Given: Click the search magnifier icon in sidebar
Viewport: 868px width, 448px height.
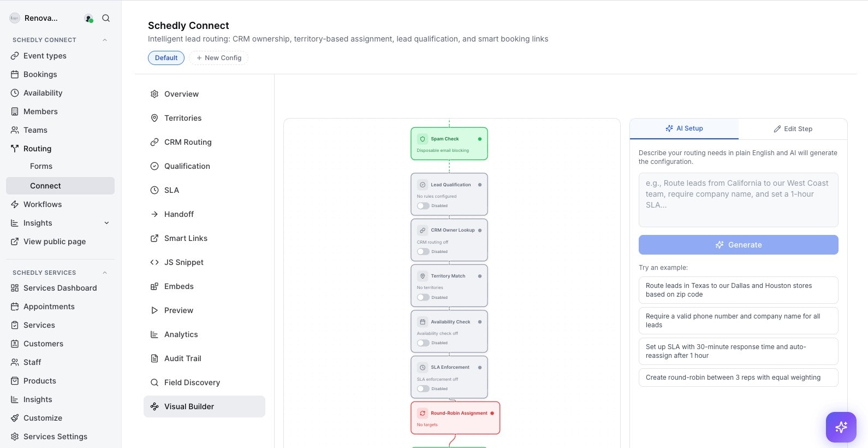Looking at the screenshot, I should [x=106, y=18].
